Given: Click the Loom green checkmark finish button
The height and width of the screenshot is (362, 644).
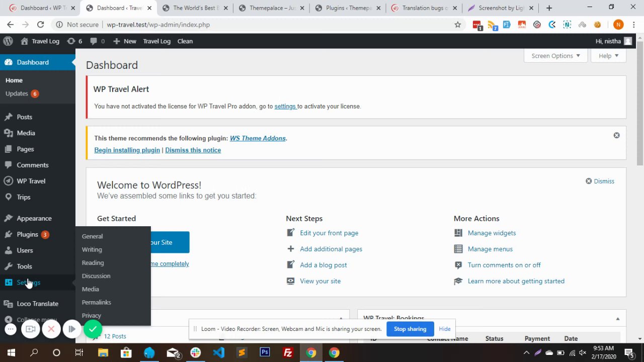Looking at the screenshot, I should (93, 329).
